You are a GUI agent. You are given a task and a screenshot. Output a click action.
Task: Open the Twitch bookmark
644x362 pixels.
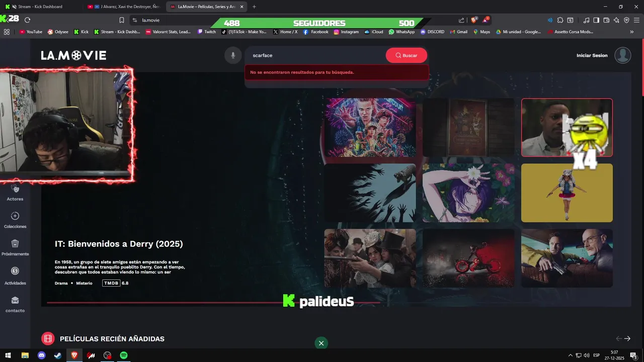pyautogui.click(x=207, y=32)
